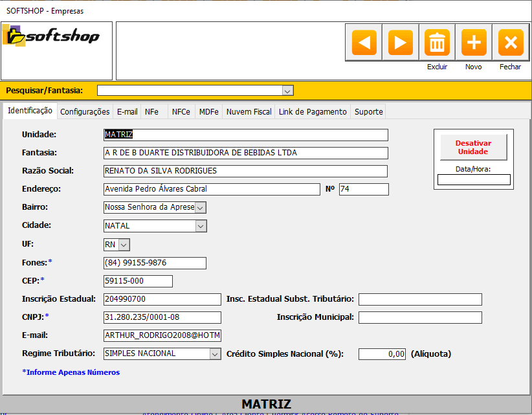Go to previous company record arrow
The width and height of the screenshot is (532, 415).
(x=364, y=43)
